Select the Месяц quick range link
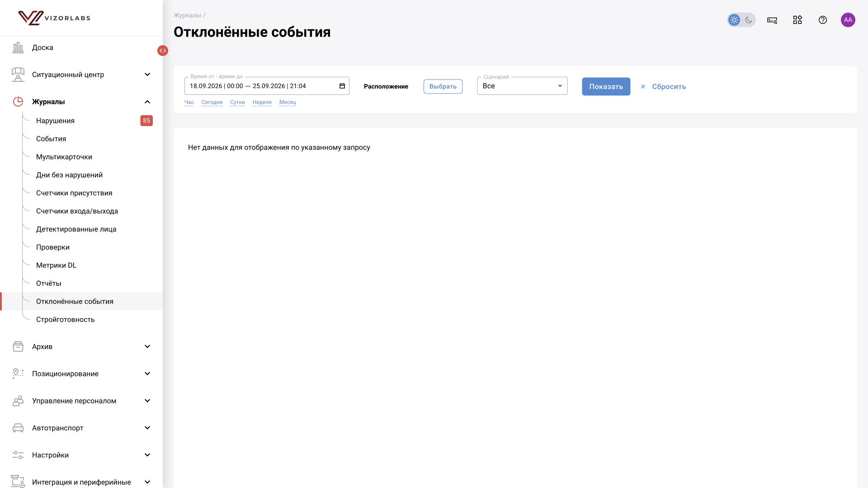868x488 pixels. 288,102
